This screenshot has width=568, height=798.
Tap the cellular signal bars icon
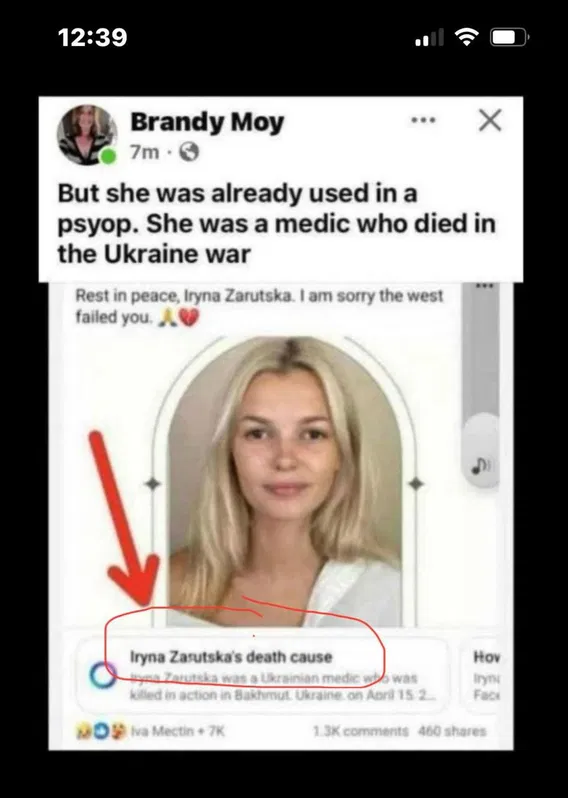429,37
